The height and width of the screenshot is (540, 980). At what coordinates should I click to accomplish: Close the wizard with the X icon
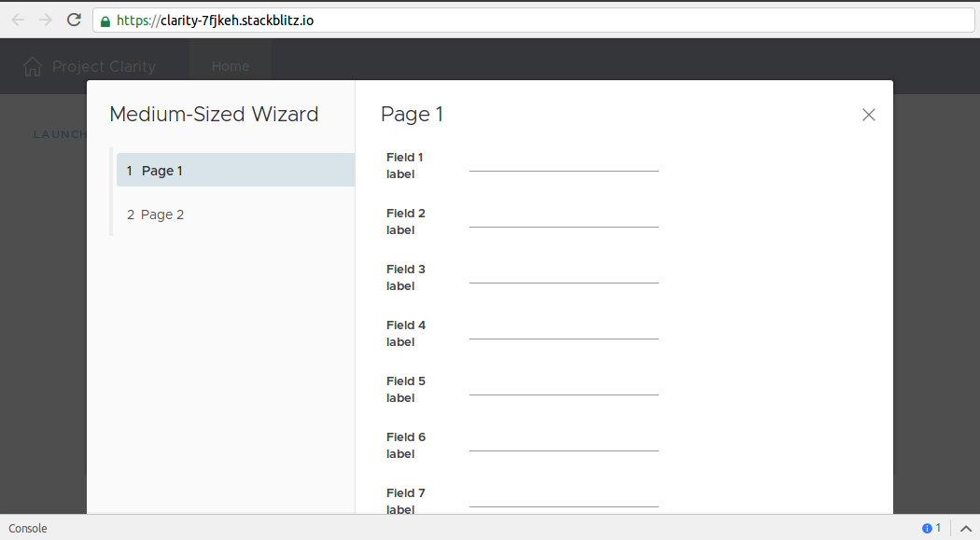[869, 115]
